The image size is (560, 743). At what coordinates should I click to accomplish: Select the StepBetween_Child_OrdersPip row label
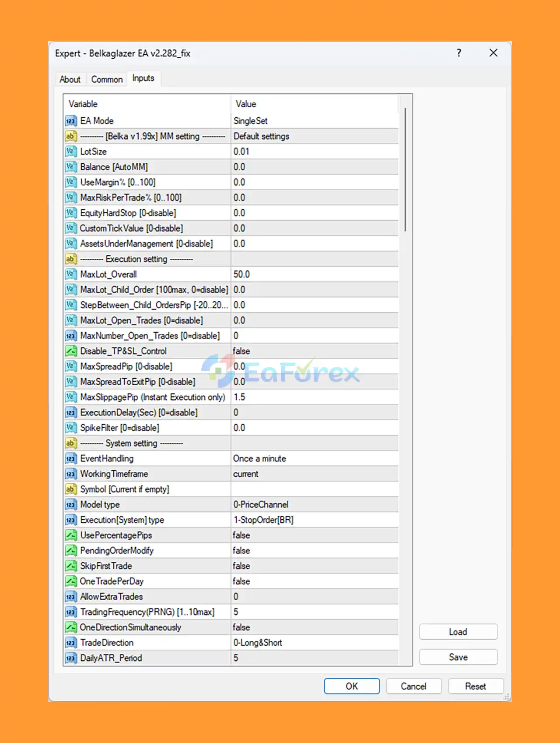click(x=154, y=305)
